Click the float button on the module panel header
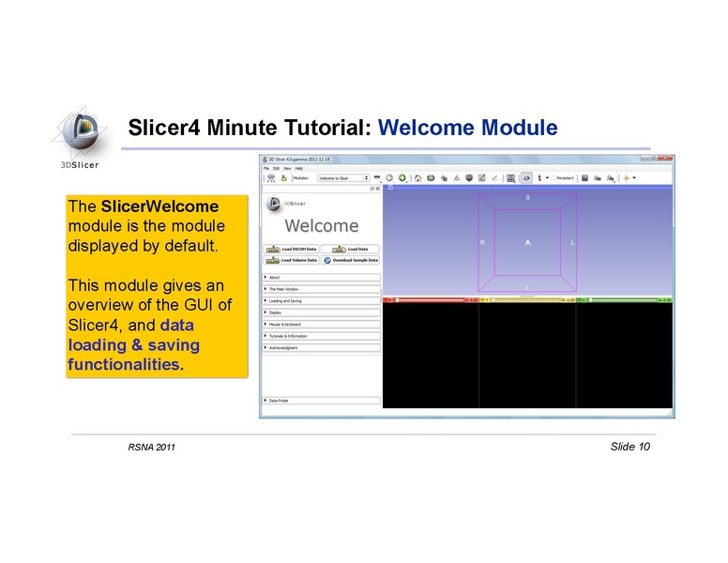 pos(372,189)
